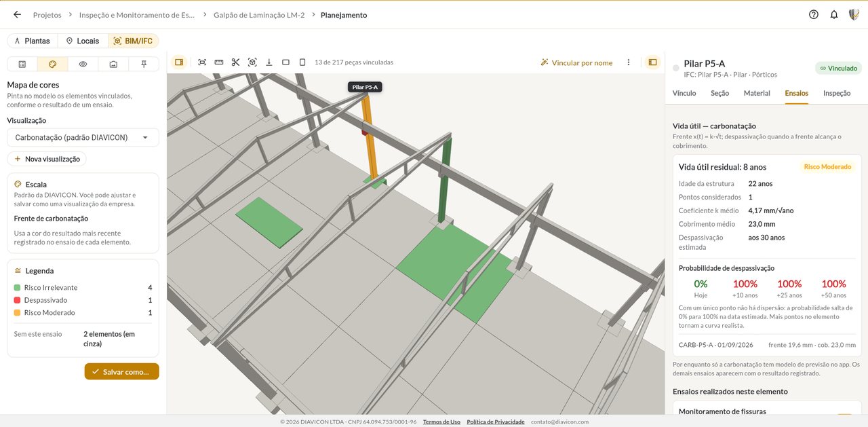The image size is (868, 427).
Task: Open the eye visibility panel icon
Action: pos(83,64)
